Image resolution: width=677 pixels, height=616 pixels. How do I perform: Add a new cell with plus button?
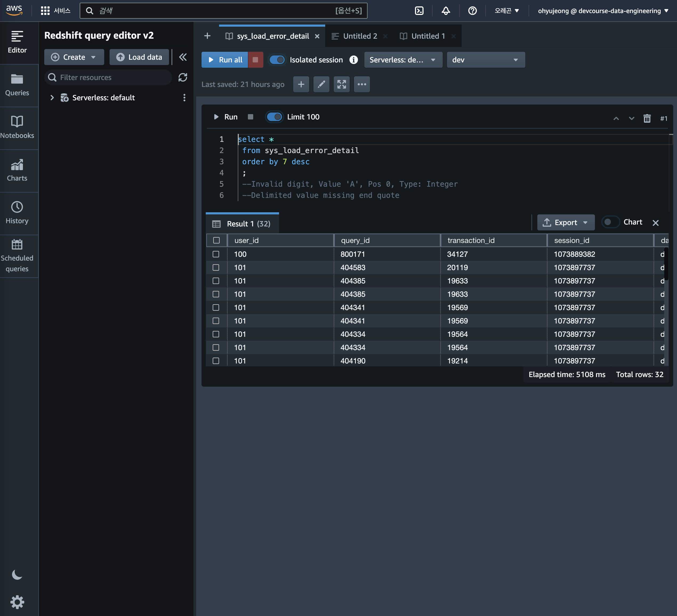coord(301,84)
